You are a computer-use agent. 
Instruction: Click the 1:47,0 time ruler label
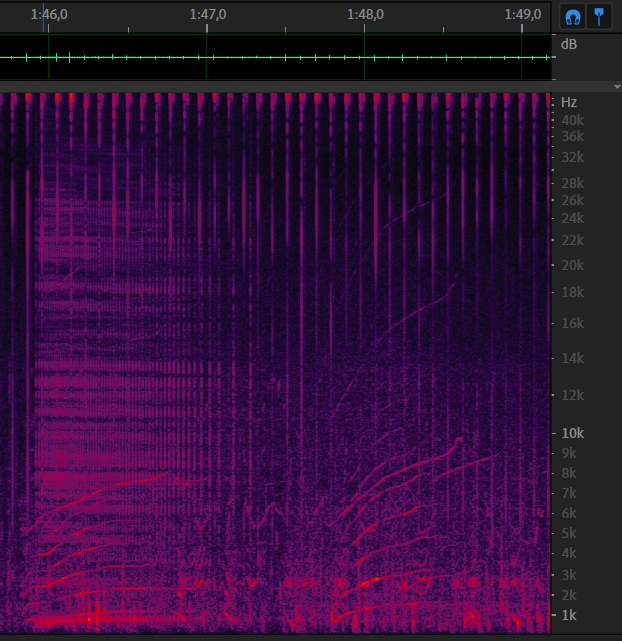(x=208, y=14)
